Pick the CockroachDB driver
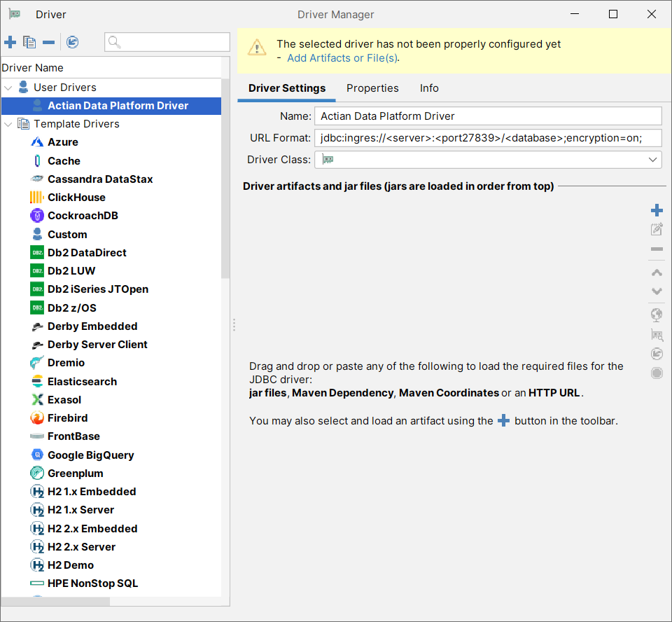This screenshot has width=672, height=622. (x=83, y=215)
